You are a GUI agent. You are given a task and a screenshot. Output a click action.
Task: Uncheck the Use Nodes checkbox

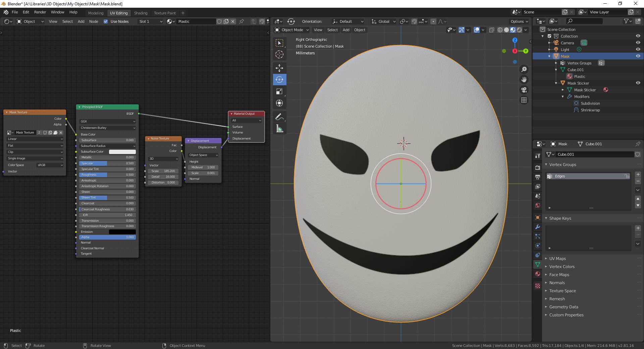(106, 21)
